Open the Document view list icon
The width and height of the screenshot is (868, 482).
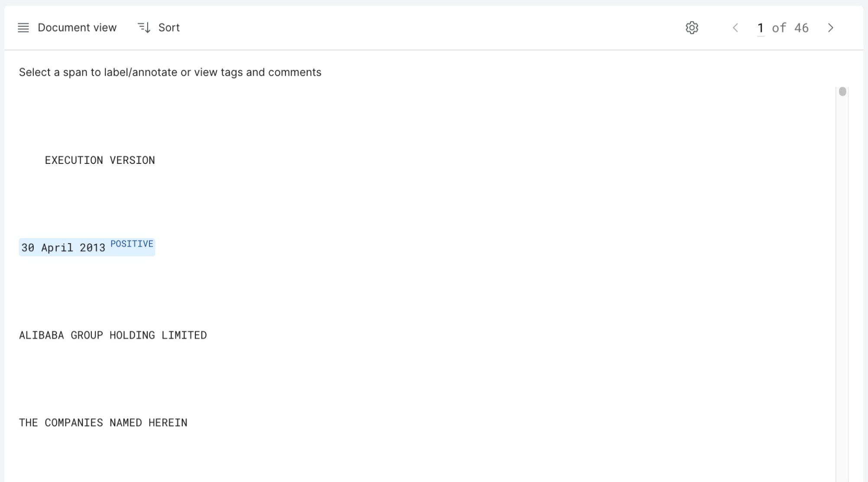pyautogui.click(x=23, y=28)
